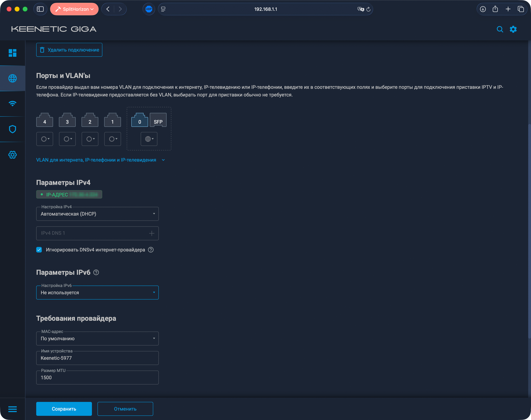
Task: Click the translate page icon in address bar
Action: tap(360, 9)
